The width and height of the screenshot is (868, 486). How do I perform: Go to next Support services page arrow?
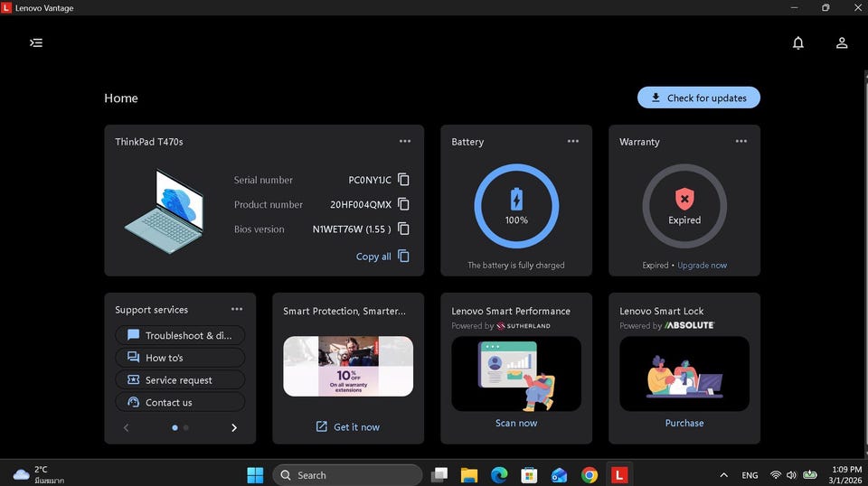click(x=234, y=427)
